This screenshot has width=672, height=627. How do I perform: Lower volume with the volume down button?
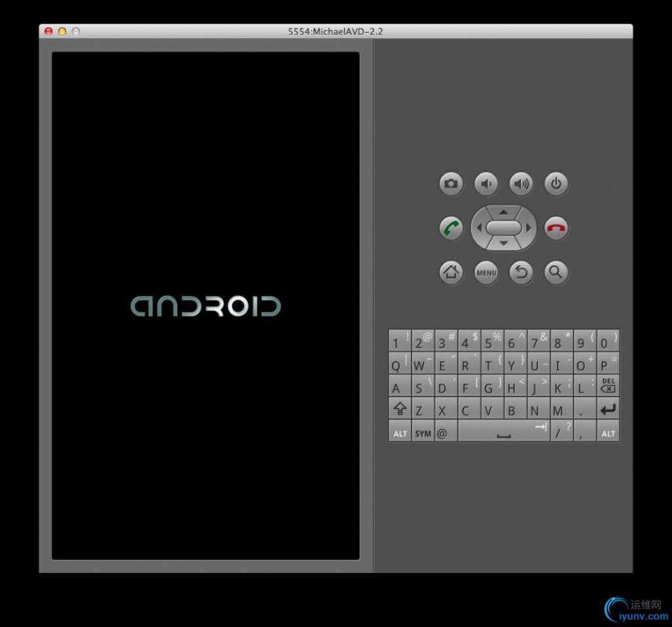point(486,184)
